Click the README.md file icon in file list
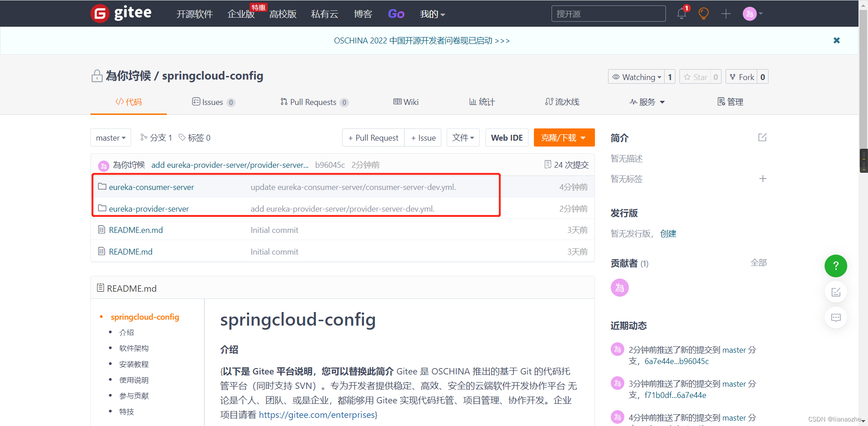The image size is (868, 426). [102, 251]
